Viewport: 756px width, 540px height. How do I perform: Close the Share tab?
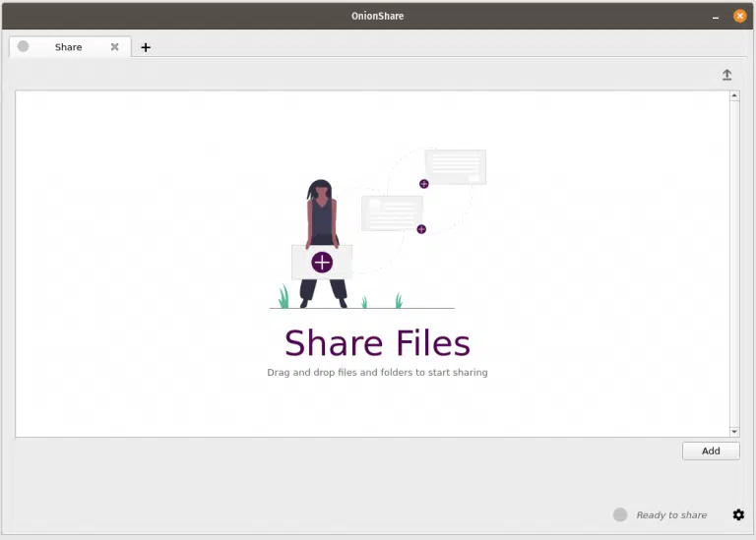tap(114, 46)
